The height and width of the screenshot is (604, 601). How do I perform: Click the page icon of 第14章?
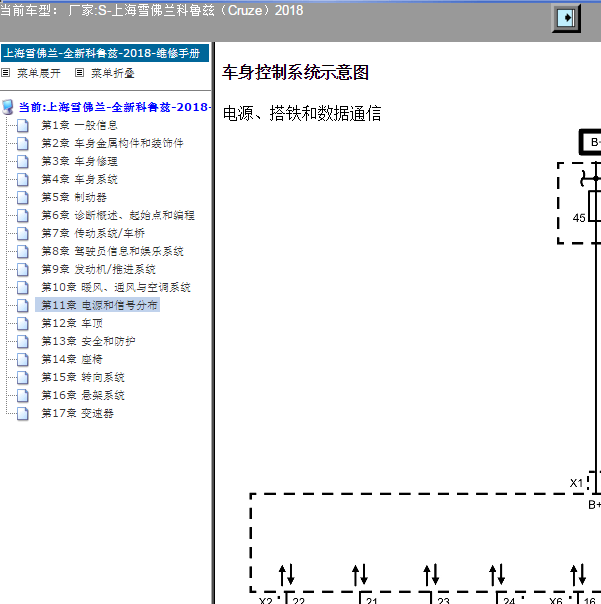[23, 360]
